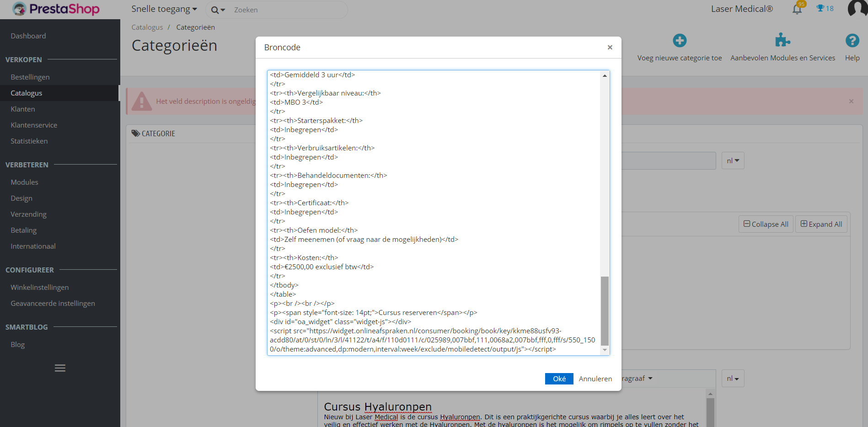Open Klanten in the sidebar
Screen dimensions: 868x427
(23, 109)
